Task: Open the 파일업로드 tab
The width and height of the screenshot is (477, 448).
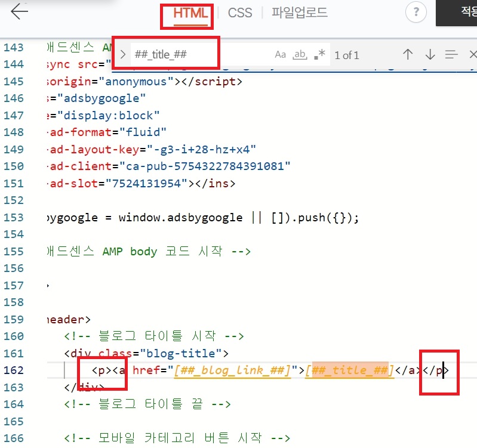Action: [x=299, y=13]
